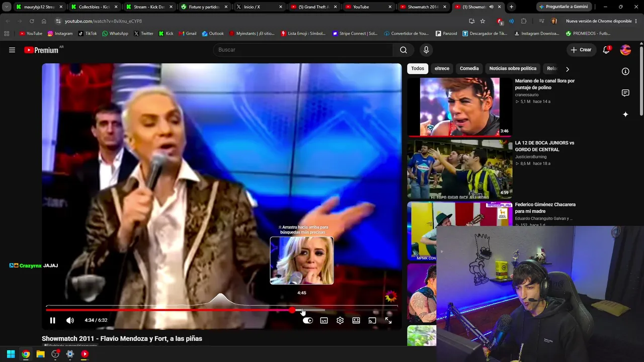Switch to theater mode
The height and width of the screenshot is (362, 644).
356,320
